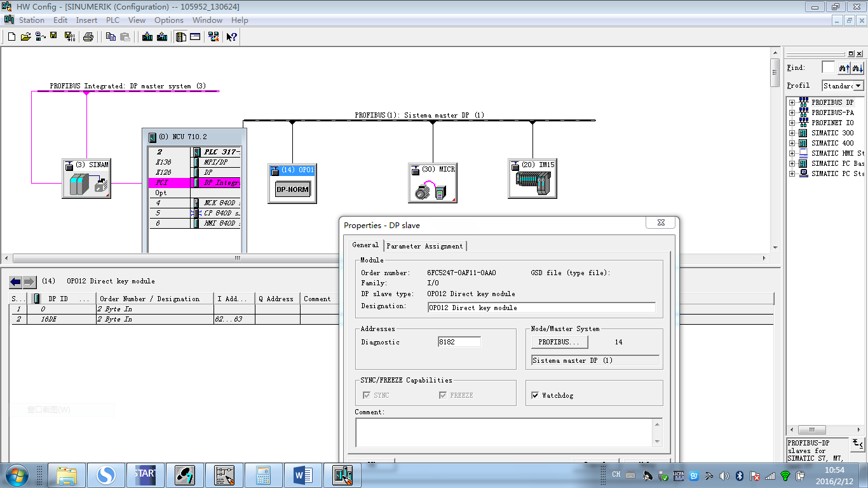Select the MICR drive slave icon
868x488 pixels.
(x=432, y=183)
